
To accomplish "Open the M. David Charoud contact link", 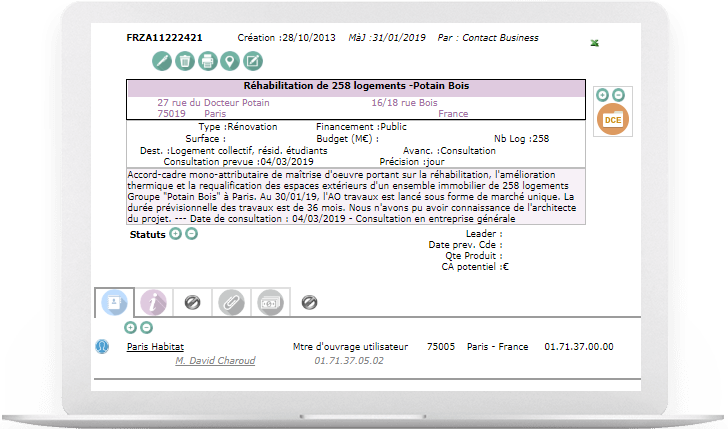I will tap(214, 360).
